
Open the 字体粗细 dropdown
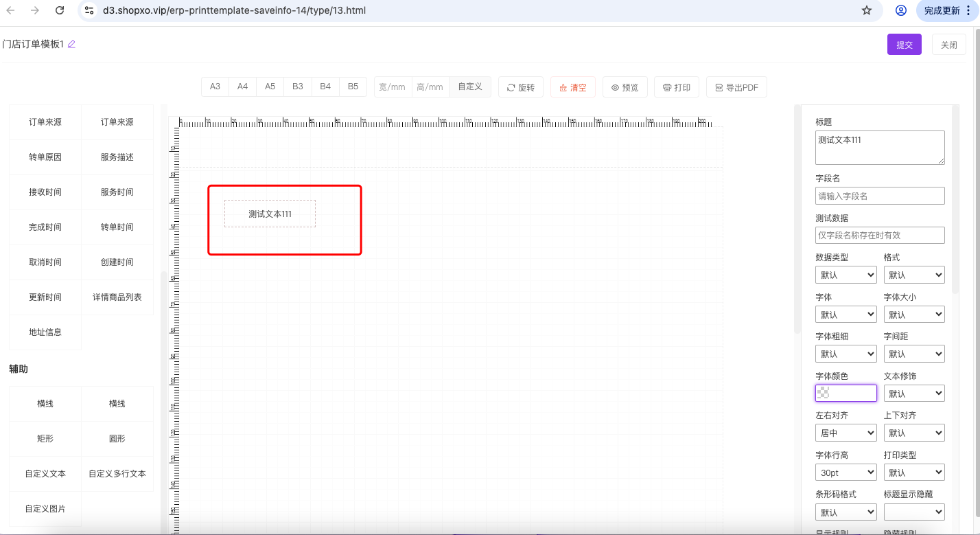click(846, 354)
